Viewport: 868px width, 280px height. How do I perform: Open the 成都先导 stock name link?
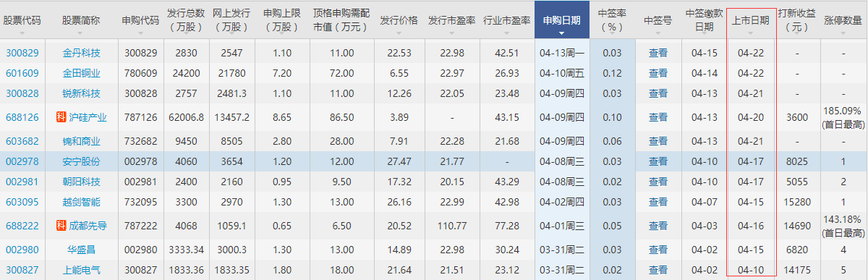click(x=88, y=226)
